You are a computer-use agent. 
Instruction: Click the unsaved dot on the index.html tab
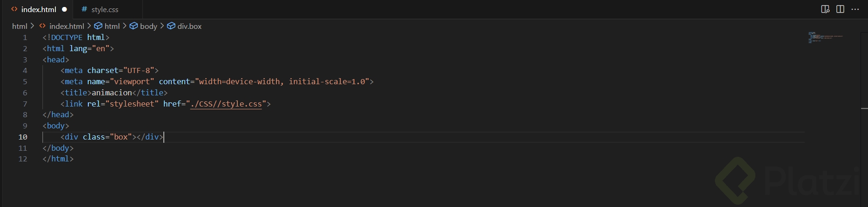pos(64,9)
